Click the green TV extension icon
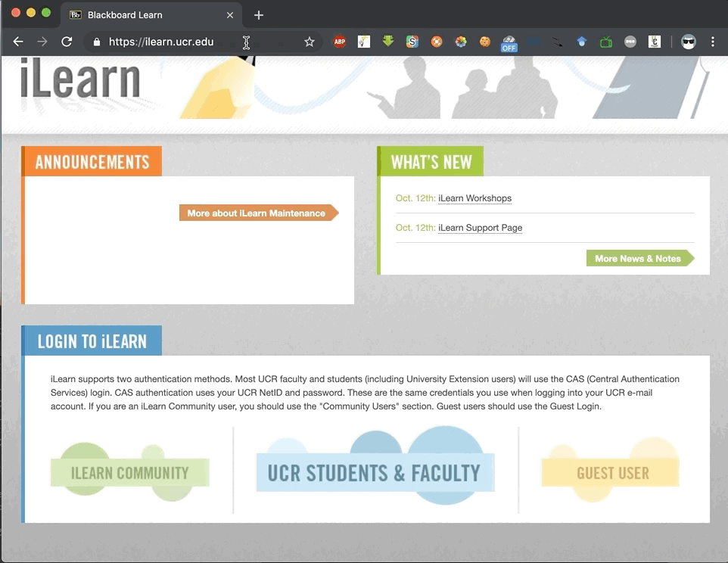Image resolution: width=728 pixels, height=563 pixels. [x=606, y=42]
